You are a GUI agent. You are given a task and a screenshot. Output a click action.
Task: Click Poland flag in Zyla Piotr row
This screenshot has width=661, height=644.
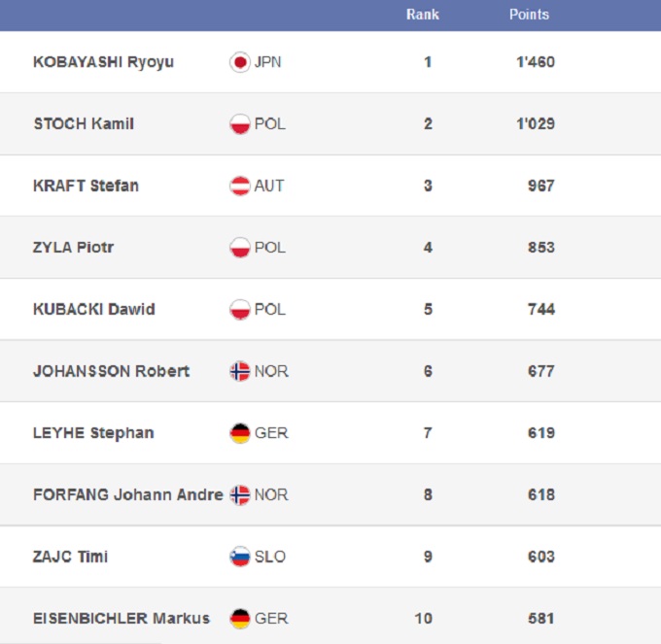point(239,248)
